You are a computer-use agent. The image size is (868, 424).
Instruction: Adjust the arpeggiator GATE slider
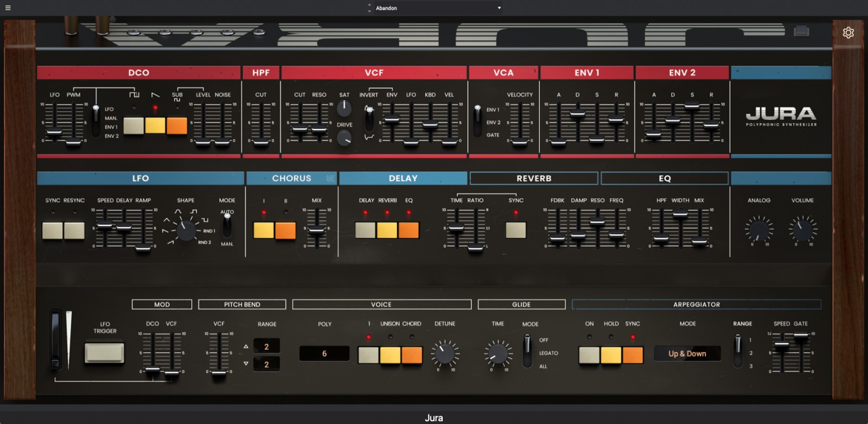point(801,336)
